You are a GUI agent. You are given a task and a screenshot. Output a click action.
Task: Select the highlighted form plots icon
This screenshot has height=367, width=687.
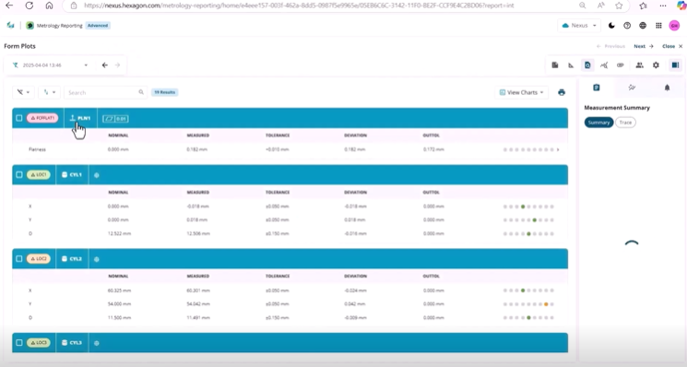pos(588,65)
